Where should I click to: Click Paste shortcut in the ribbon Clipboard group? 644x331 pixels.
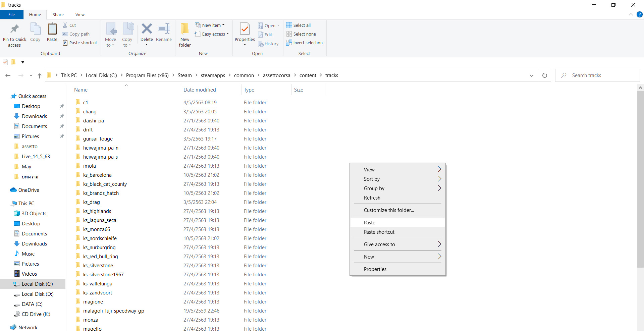80,43
